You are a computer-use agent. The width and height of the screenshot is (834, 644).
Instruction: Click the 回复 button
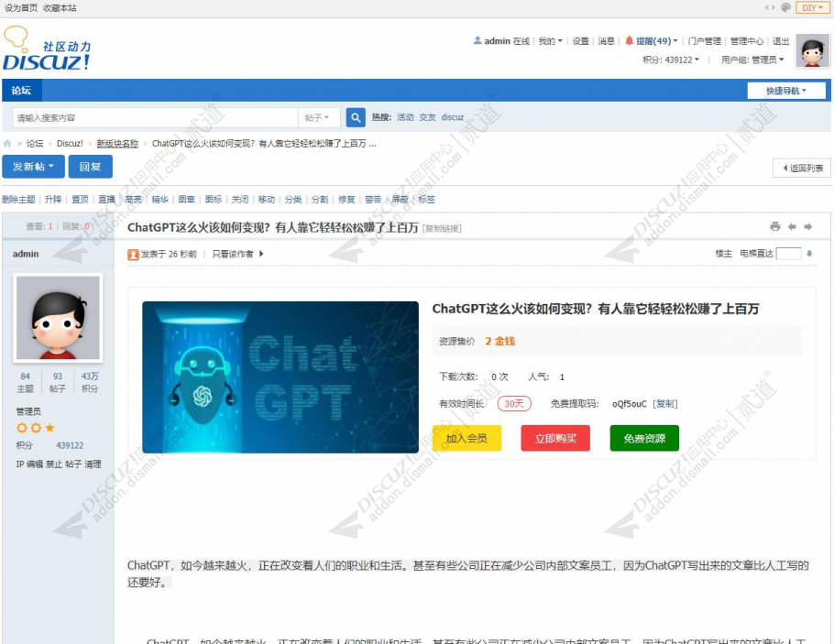pos(91,167)
